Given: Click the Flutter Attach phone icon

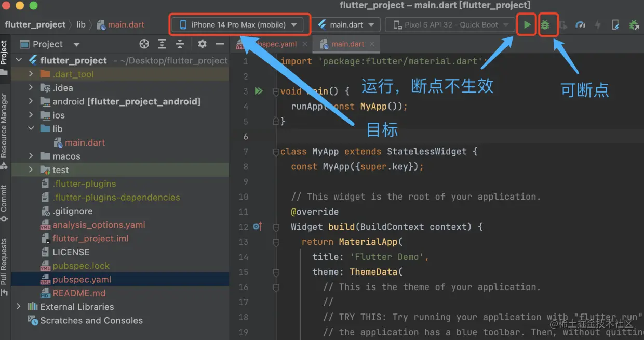Looking at the screenshot, I should coord(615,24).
